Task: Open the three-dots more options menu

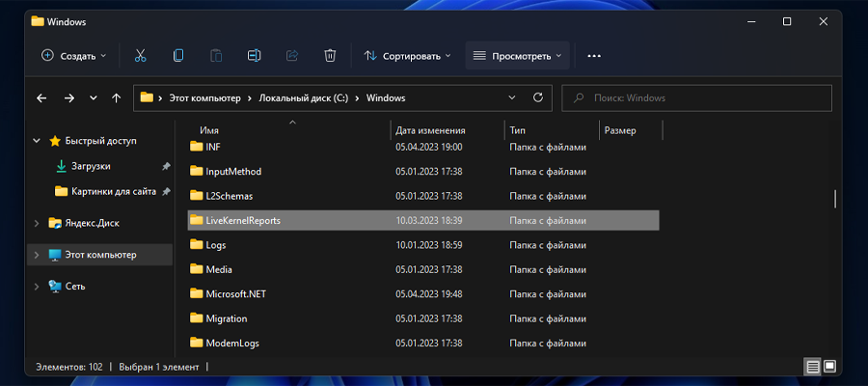Action: coord(594,56)
